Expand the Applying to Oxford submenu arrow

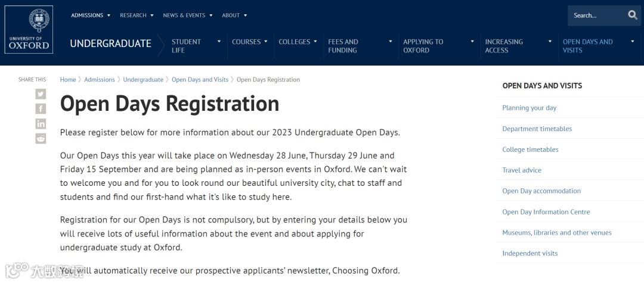[x=472, y=42]
